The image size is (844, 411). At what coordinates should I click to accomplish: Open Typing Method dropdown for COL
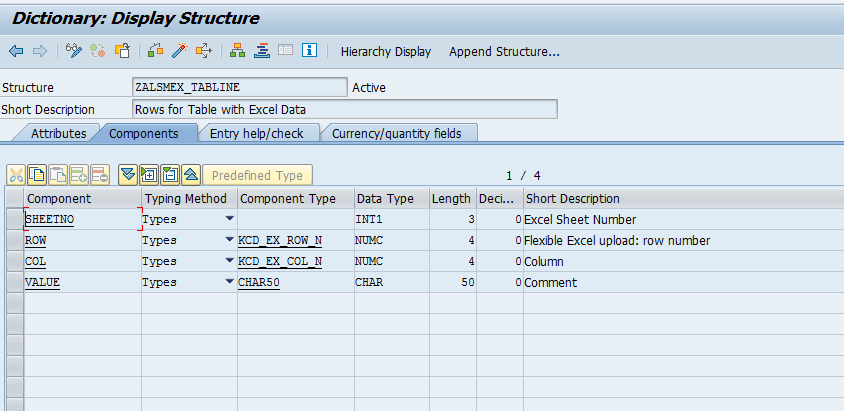[x=229, y=261]
